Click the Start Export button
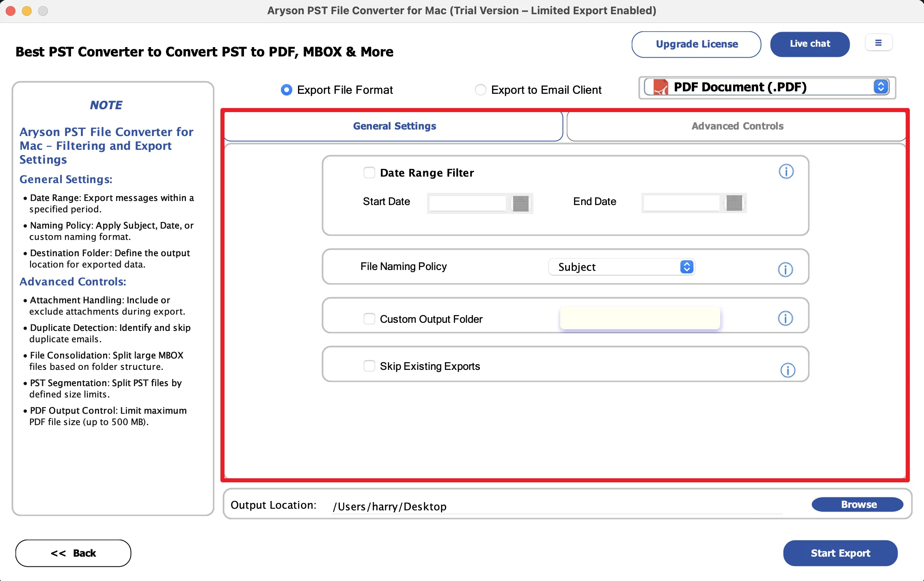This screenshot has width=924, height=581. 840,553
